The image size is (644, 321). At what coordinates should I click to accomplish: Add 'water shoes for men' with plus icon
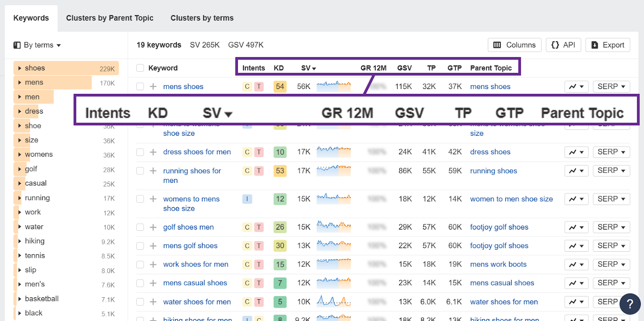153,302
